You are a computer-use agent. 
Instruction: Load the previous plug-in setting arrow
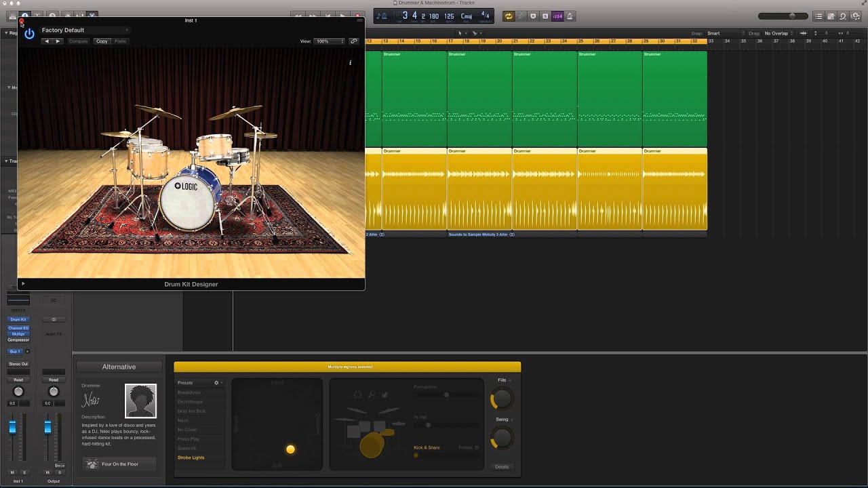[x=47, y=41]
